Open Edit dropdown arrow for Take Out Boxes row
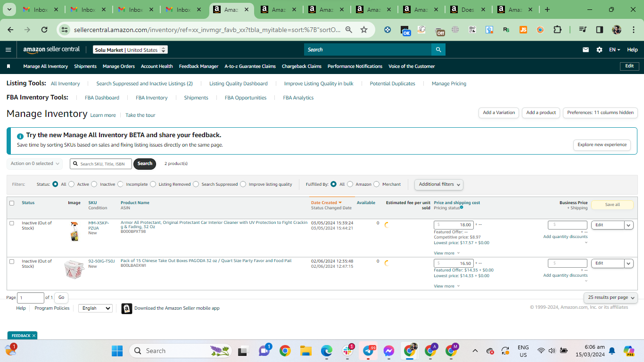 [629, 263]
